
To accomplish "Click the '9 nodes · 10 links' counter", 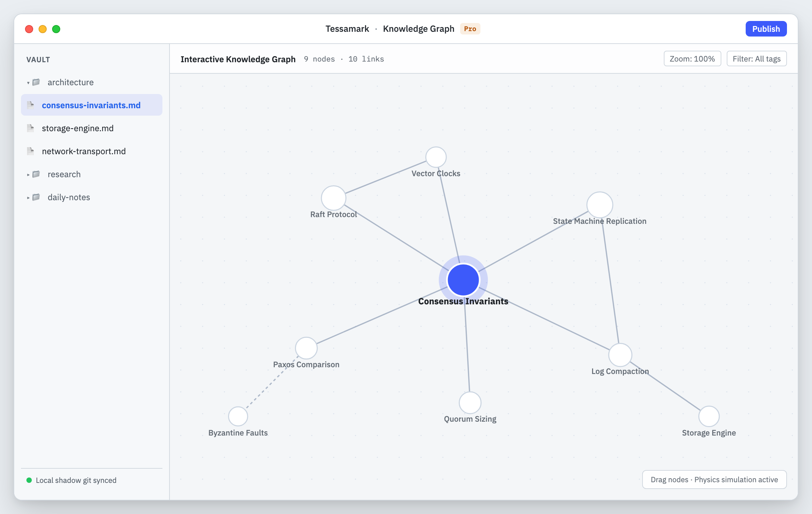I will (x=344, y=59).
